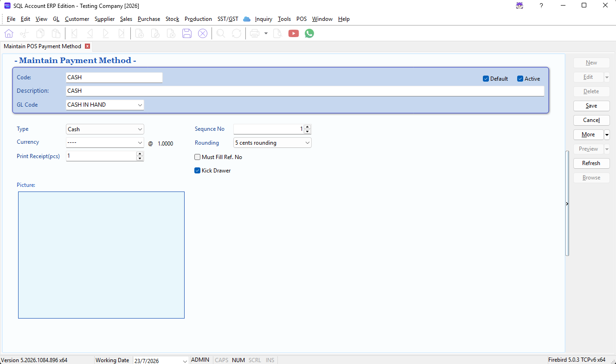Click the printer toolbar icon
This screenshot has width=616, height=364.
click(x=254, y=33)
